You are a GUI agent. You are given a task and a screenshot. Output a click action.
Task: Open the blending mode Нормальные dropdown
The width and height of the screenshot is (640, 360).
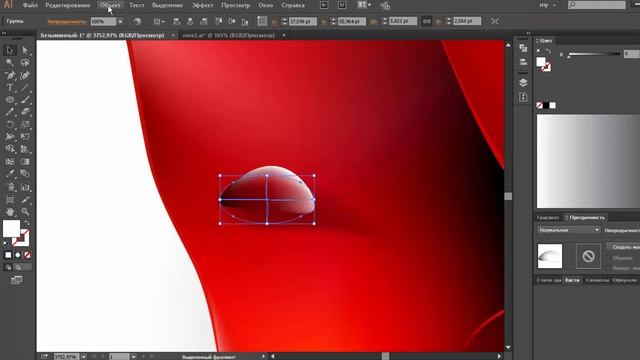(x=569, y=230)
